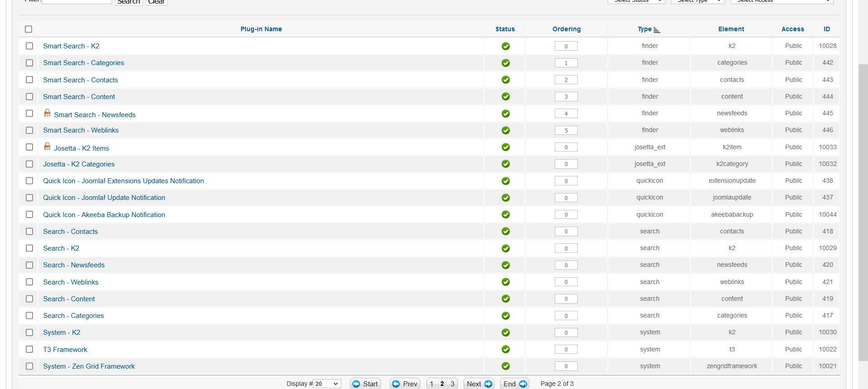Open the Smart Search - Weblinks plugin
This screenshot has height=389, width=868.
point(81,130)
